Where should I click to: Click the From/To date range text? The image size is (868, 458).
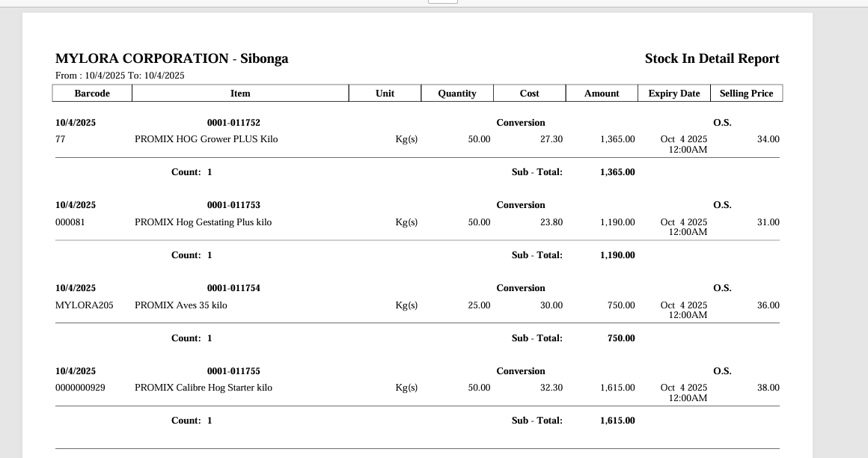click(120, 76)
